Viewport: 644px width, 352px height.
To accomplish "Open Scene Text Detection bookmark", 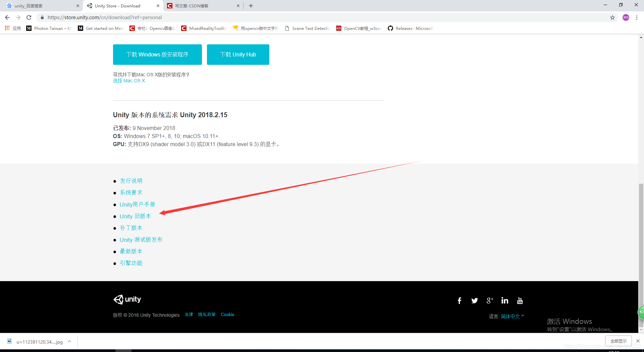I will pos(307,28).
